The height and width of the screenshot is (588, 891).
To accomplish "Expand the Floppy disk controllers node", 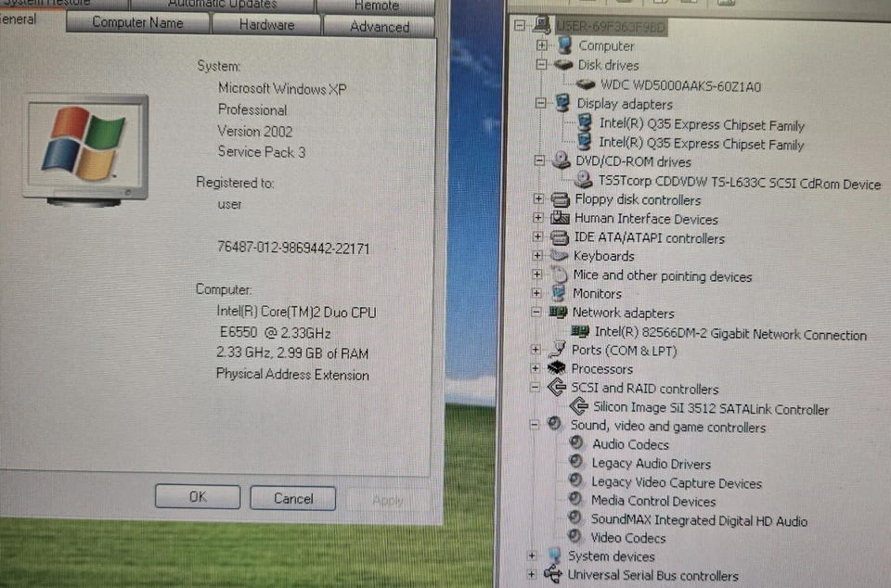I will tap(539, 199).
